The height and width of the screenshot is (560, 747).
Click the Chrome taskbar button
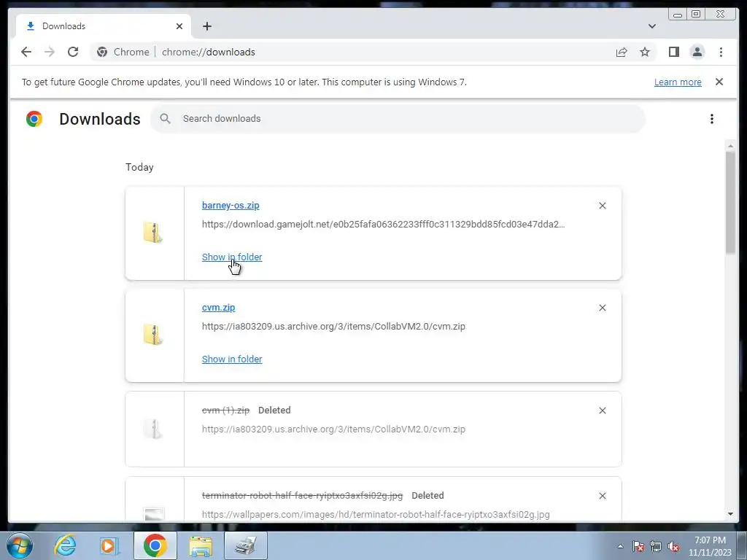click(x=155, y=545)
